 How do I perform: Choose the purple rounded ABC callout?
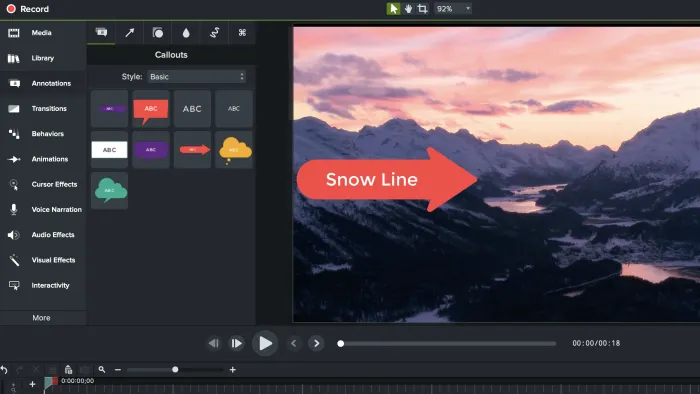[x=151, y=150]
